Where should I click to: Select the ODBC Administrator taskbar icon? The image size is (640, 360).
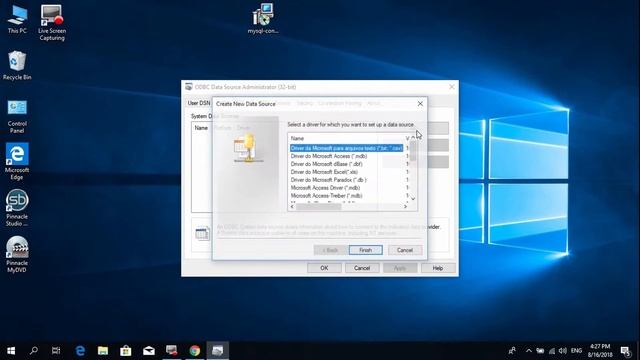pyautogui.click(x=218, y=351)
